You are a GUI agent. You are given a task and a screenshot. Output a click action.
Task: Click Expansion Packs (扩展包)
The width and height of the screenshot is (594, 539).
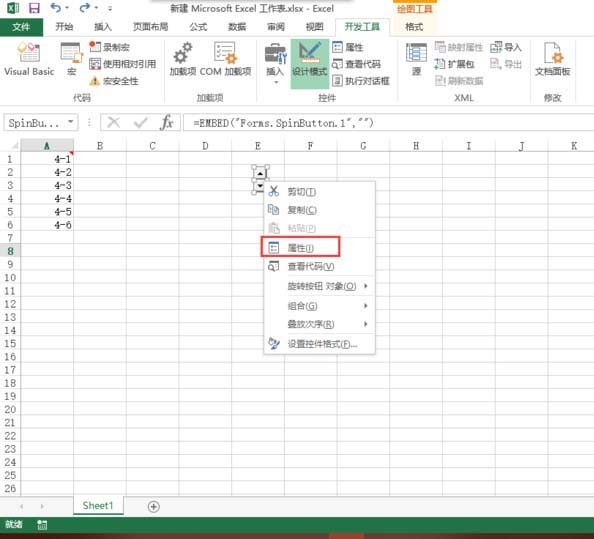pyautogui.click(x=454, y=64)
